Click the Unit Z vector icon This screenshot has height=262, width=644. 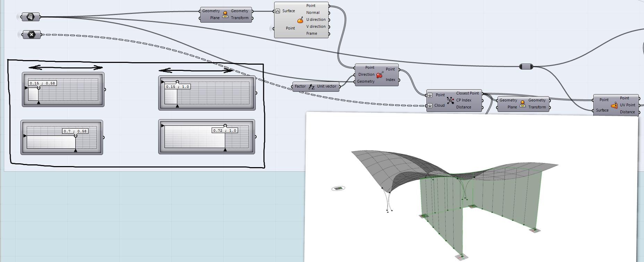click(312, 87)
